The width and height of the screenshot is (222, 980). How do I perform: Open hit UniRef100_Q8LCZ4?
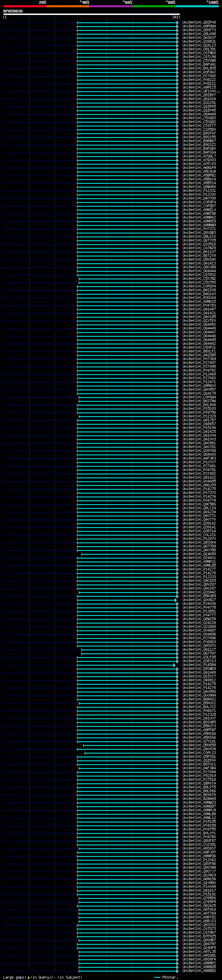[199, 508]
